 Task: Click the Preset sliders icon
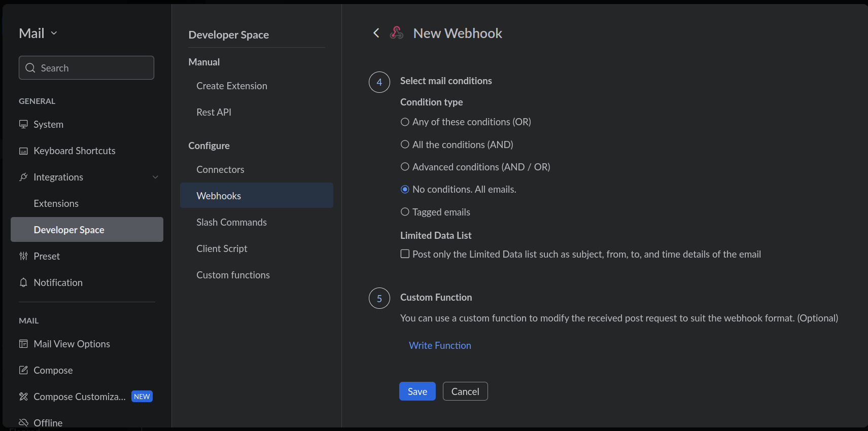click(x=23, y=256)
